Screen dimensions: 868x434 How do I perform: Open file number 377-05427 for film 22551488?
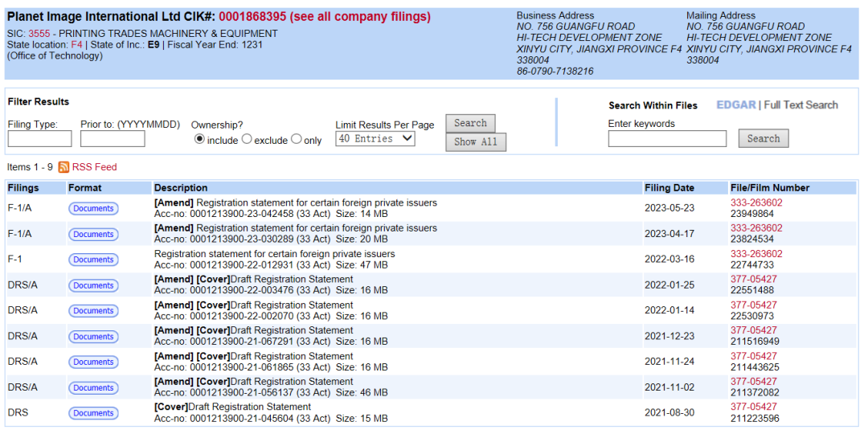pyautogui.click(x=753, y=280)
